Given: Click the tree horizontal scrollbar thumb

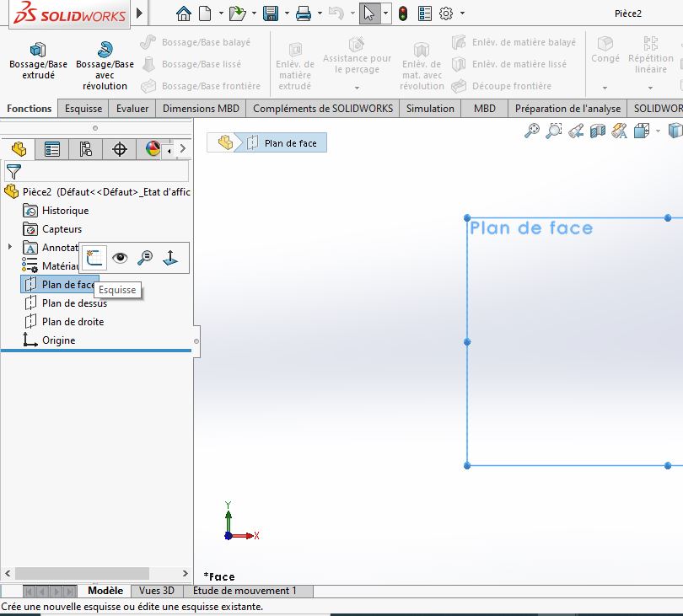Looking at the screenshot, I should [x=83, y=573].
